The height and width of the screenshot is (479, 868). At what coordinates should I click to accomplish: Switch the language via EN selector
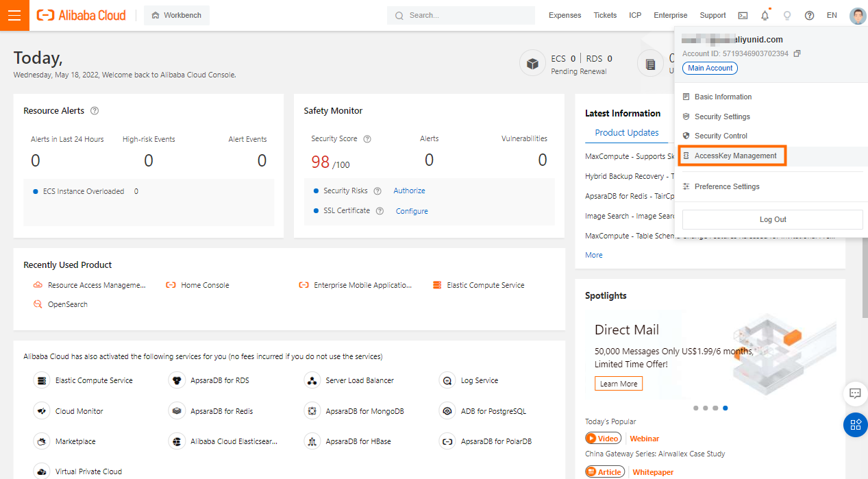pos(832,15)
